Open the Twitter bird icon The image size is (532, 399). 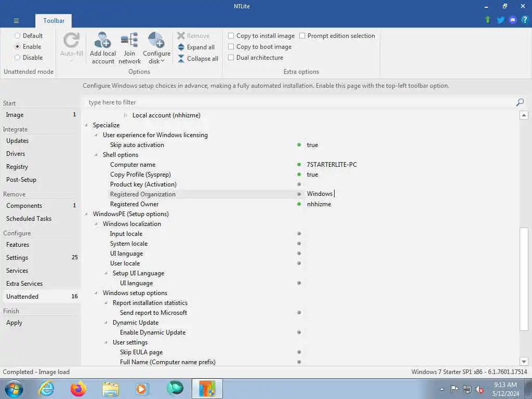point(500,20)
